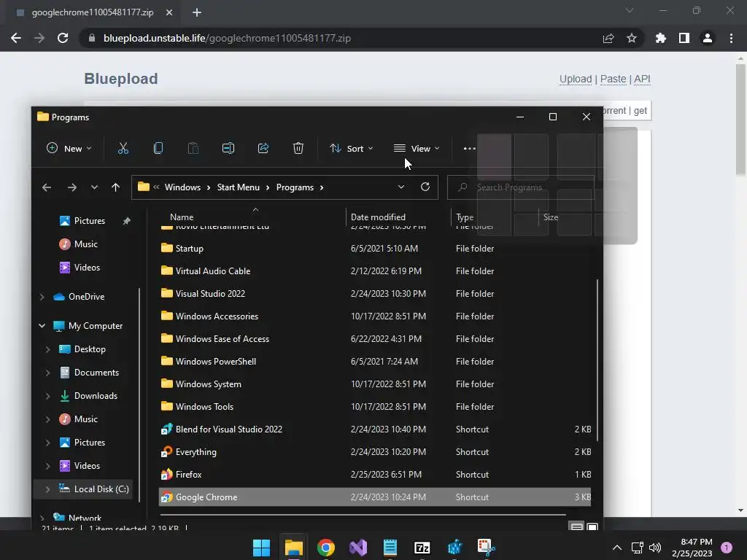Viewport: 747px width, 560px height.
Task: Expand OneDrive in navigation pane
Action: coord(42,297)
